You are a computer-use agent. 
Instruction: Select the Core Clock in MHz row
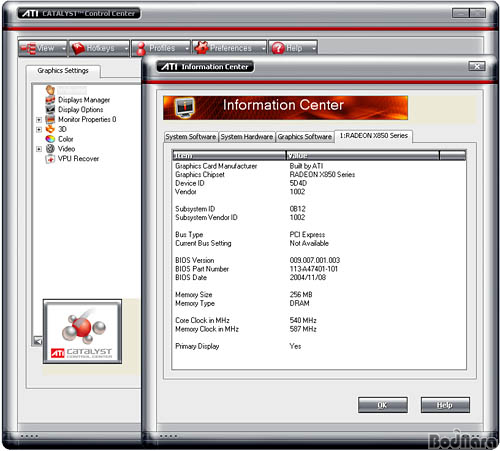319,320
